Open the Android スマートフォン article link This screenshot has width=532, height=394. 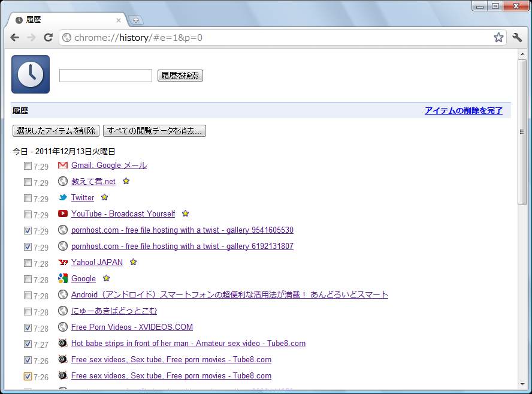pos(229,294)
